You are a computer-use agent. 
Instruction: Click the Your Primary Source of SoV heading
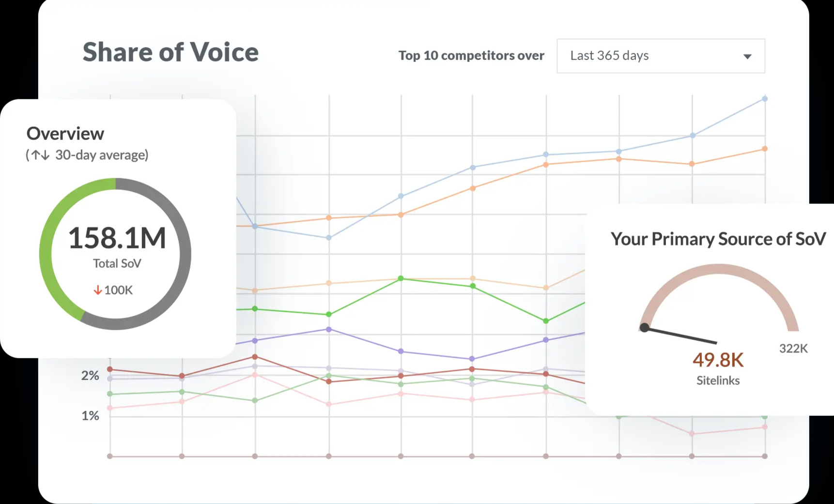tap(718, 239)
